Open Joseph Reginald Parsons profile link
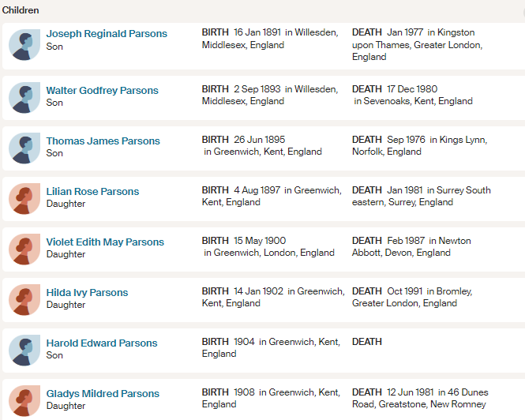Image resolution: width=525 pixels, height=420 pixels. click(107, 34)
